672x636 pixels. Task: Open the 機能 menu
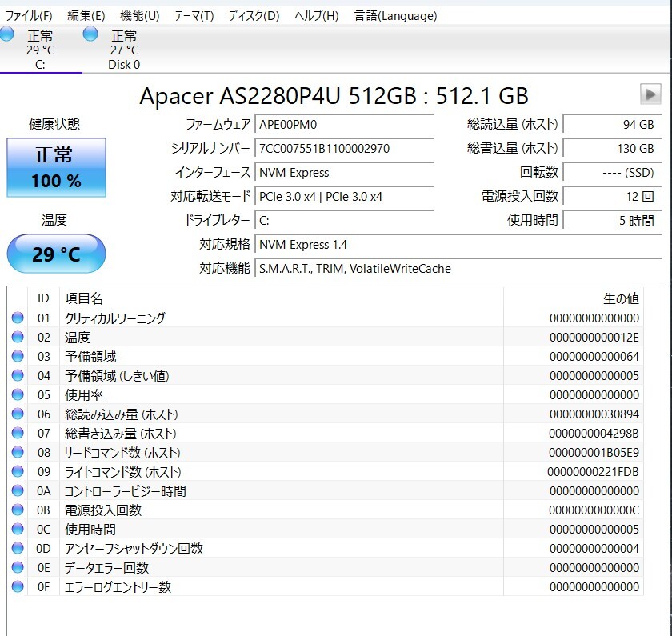click(139, 15)
